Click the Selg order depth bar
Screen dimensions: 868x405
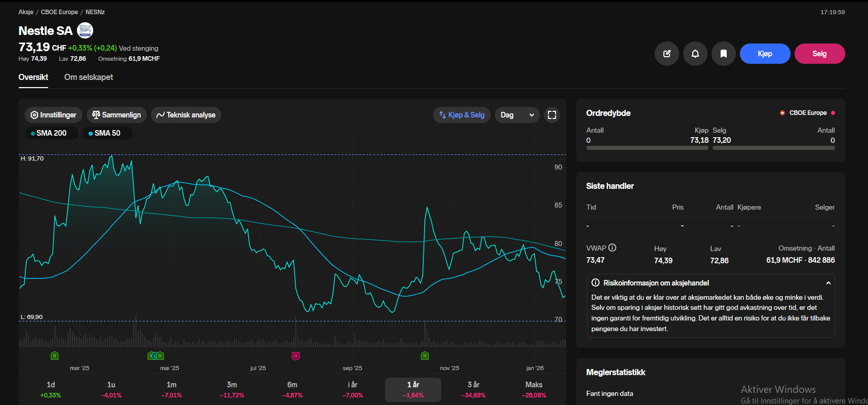pyautogui.click(x=774, y=148)
